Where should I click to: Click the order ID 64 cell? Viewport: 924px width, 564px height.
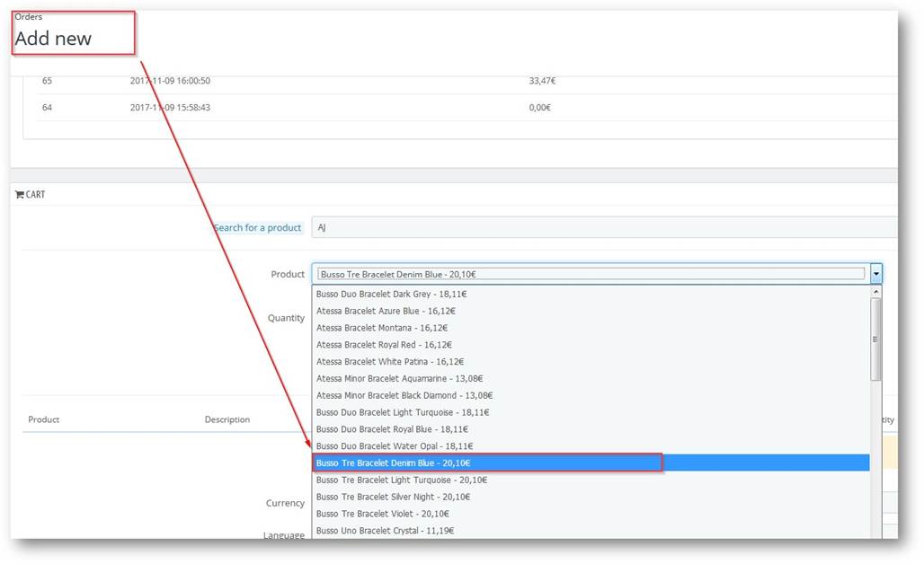pyautogui.click(x=47, y=107)
